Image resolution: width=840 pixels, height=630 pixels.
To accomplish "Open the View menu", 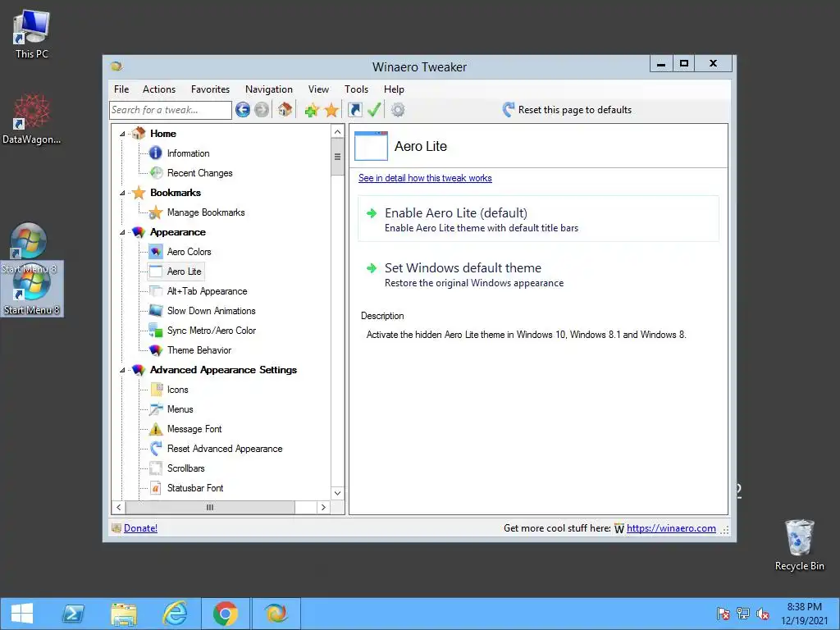I will (318, 89).
